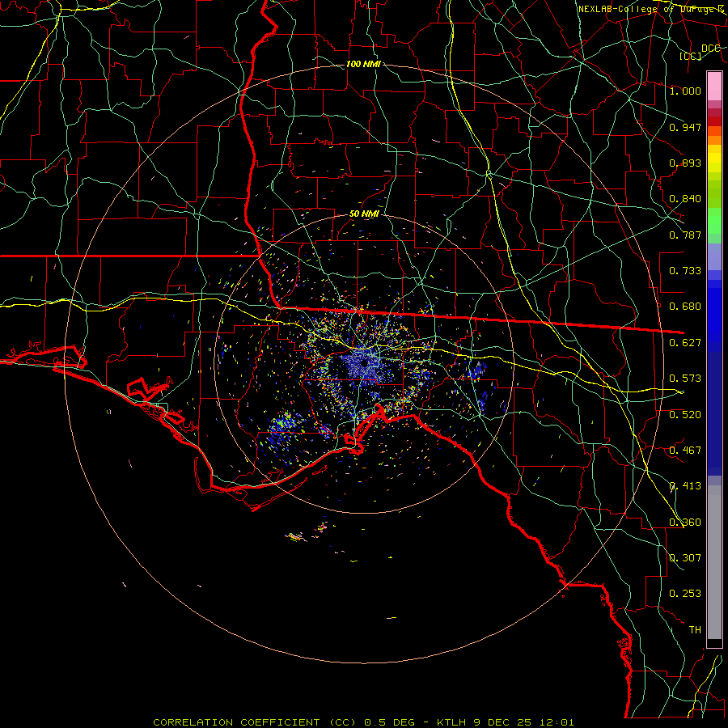Click the 9 DEC 25 date in the caption

502,722
